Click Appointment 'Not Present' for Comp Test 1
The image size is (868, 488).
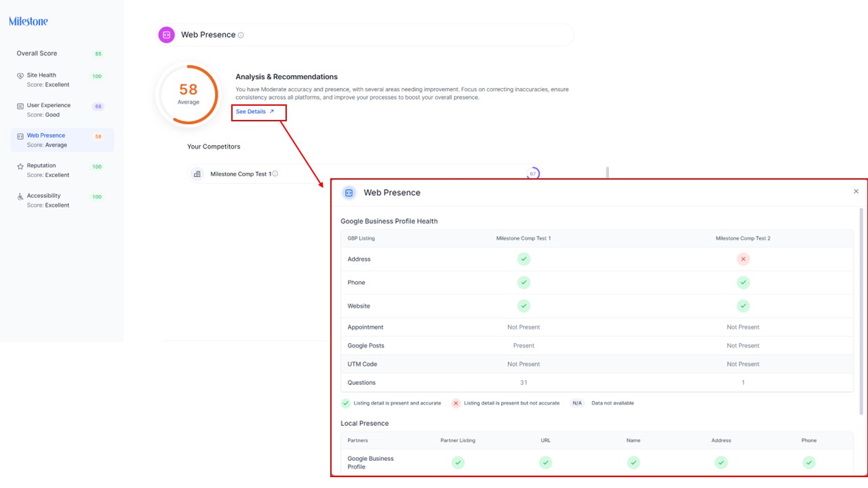pyautogui.click(x=524, y=327)
